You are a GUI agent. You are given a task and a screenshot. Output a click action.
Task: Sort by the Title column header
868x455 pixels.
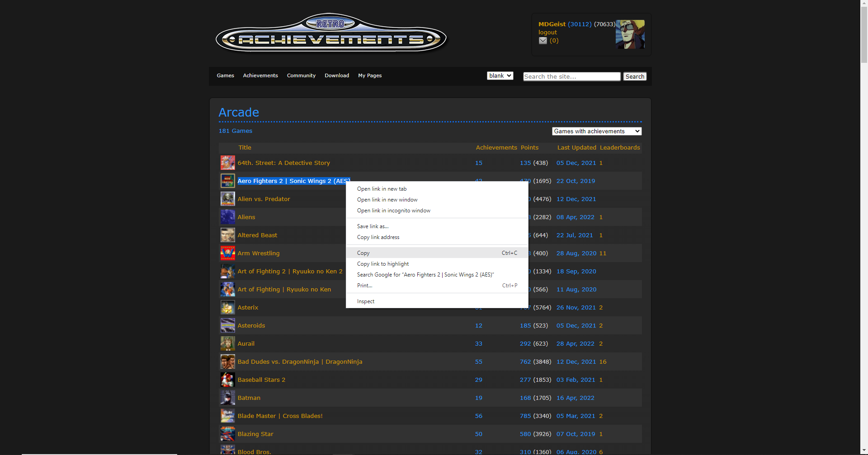(x=245, y=148)
